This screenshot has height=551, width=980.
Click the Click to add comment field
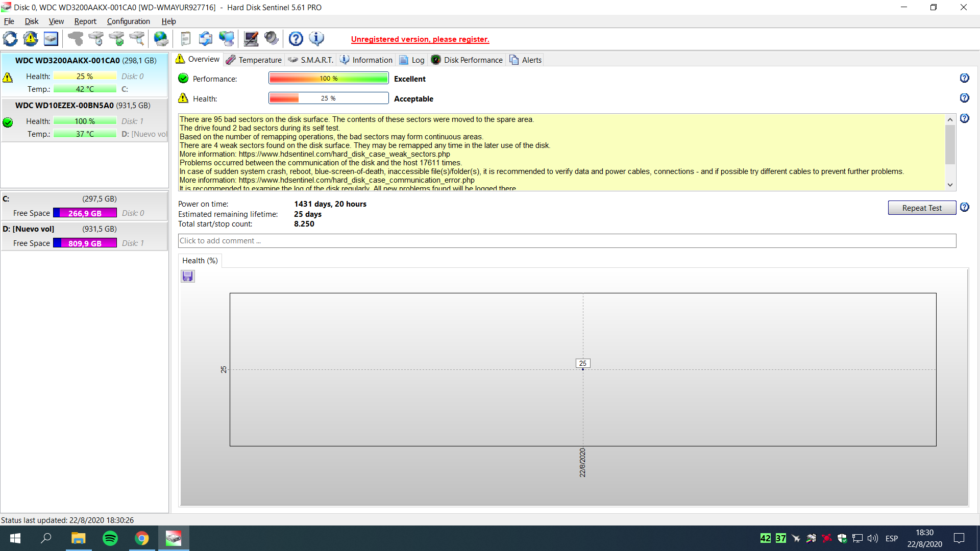567,241
